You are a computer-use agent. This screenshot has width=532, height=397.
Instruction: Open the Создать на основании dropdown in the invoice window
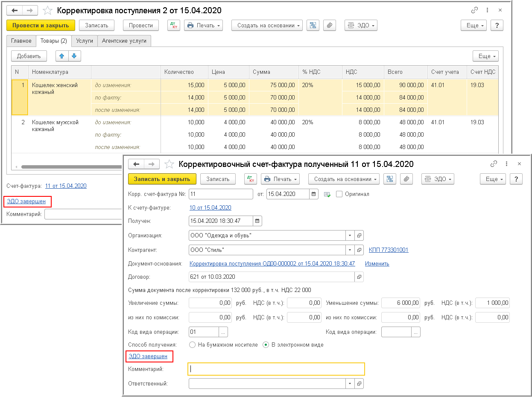coord(343,179)
